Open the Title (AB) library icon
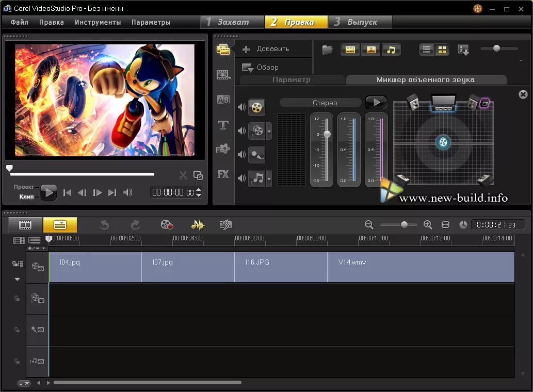The height and width of the screenshot is (392, 533). [x=223, y=100]
